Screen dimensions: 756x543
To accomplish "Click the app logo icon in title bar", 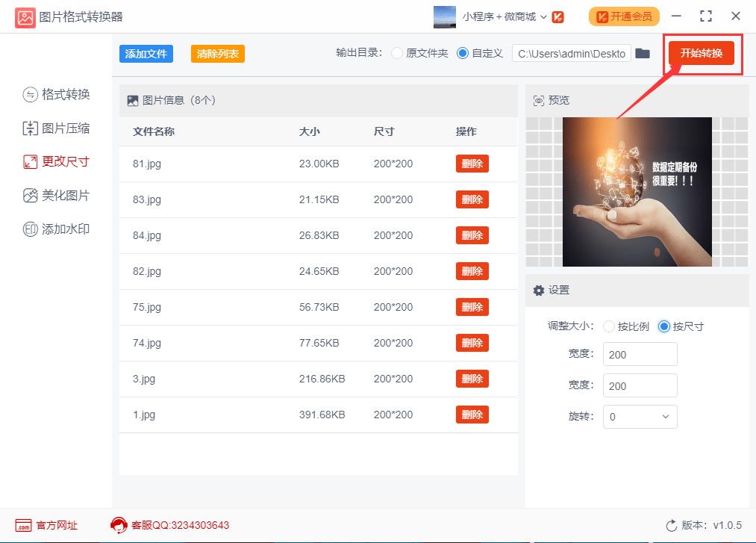I will pos(25,16).
